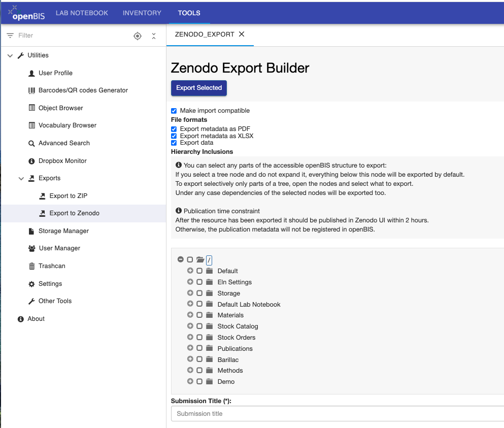Select the ZENODO_EXPORT tab
The image size is (504, 428).
(x=205, y=35)
